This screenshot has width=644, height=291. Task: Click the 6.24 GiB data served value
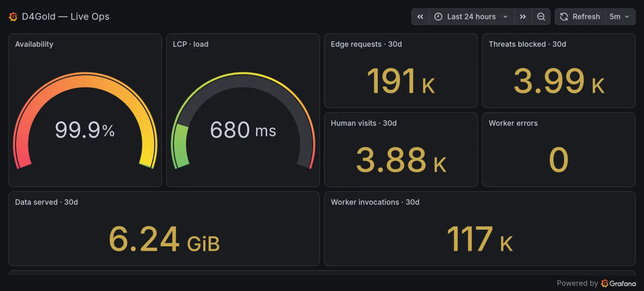(164, 239)
